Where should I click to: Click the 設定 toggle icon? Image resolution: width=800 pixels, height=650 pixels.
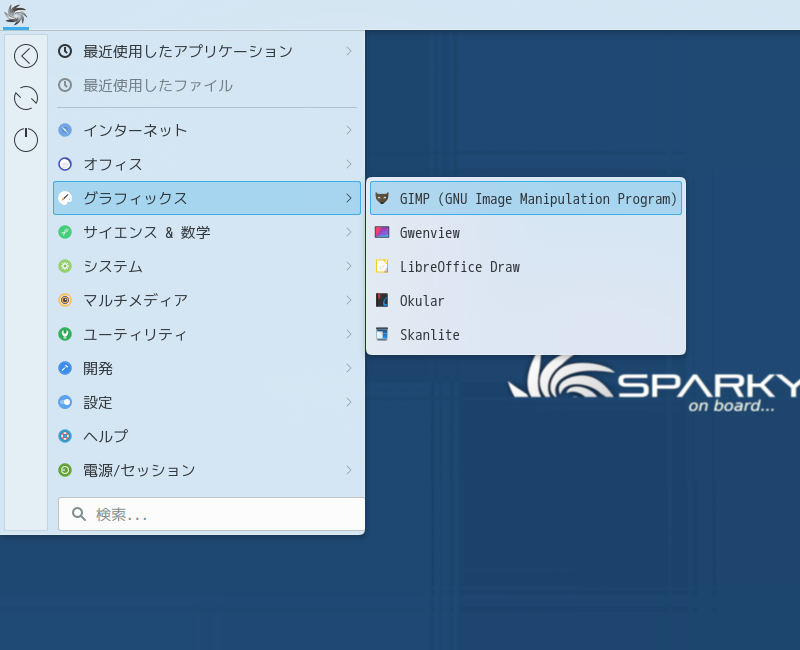pyautogui.click(x=65, y=402)
